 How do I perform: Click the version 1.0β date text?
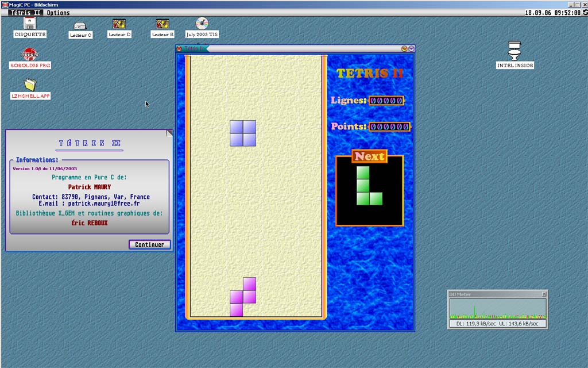45,168
